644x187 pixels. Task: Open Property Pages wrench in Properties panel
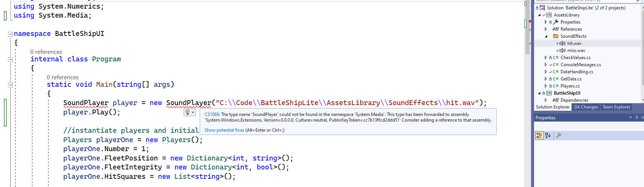coord(559,135)
